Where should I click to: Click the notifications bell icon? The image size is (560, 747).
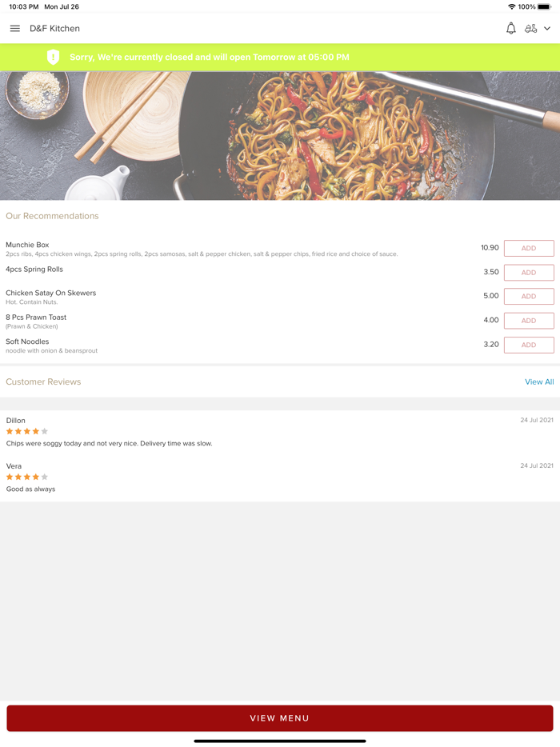(x=510, y=28)
